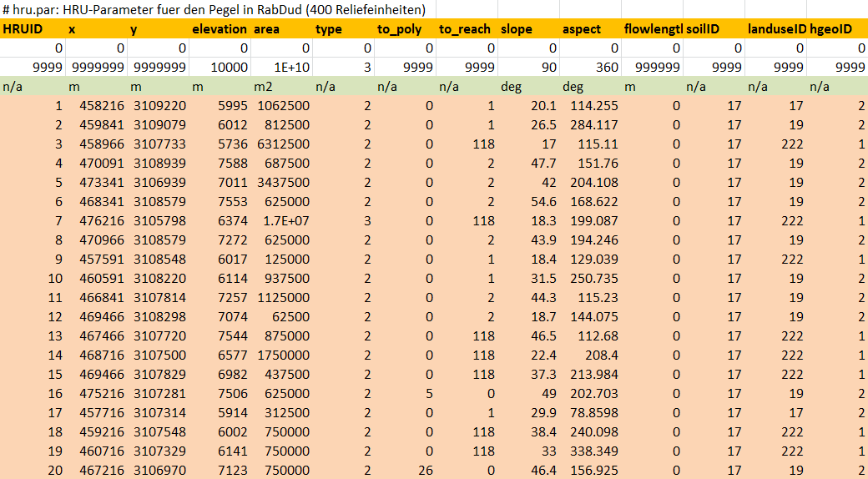Image resolution: width=868 pixels, height=479 pixels.
Task: Select the flowlength header cell
Action: pos(652,29)
